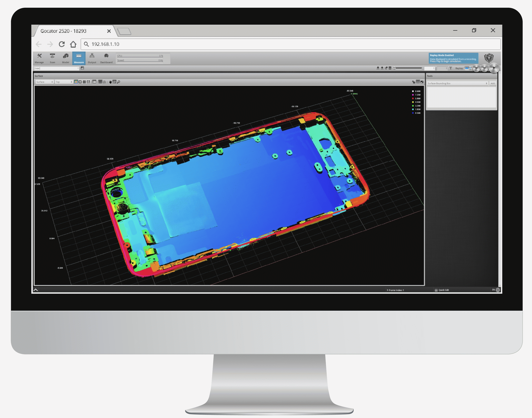The width and height of the screenshot is (532, 418).
Task: Save the job using the floppy disk icon
Action: click(82, 68)
